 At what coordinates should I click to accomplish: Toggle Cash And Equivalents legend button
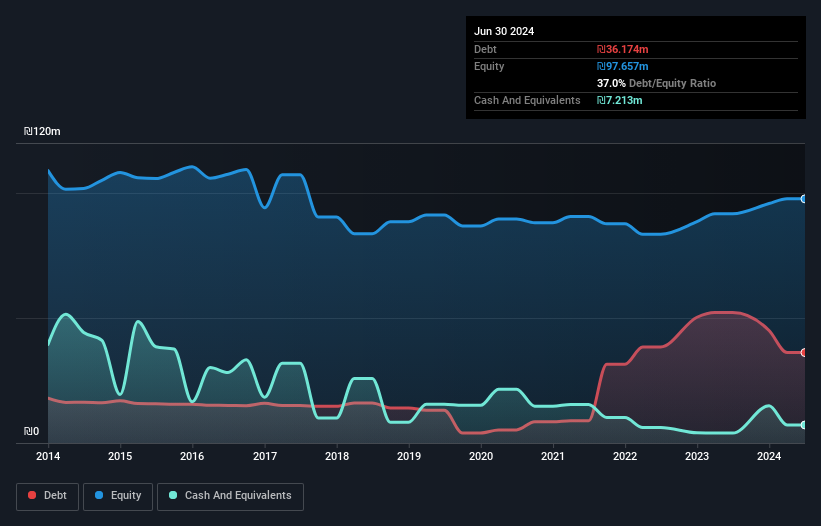230,496
